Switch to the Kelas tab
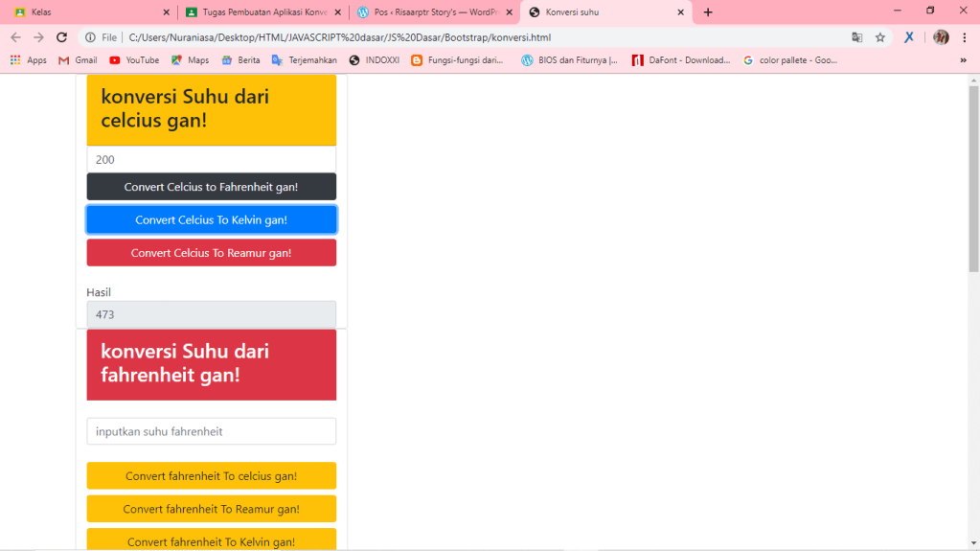The image size is (980, 551). [x=86, y=12]
